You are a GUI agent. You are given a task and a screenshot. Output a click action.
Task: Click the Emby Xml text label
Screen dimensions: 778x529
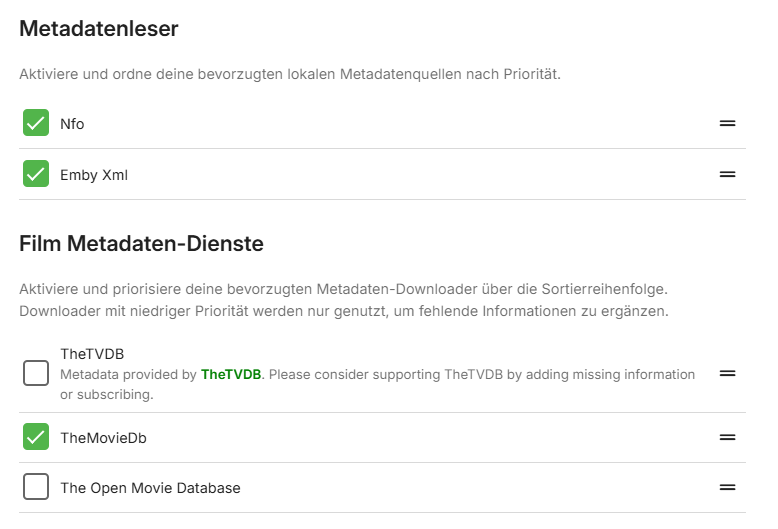(x=94, y=175)
